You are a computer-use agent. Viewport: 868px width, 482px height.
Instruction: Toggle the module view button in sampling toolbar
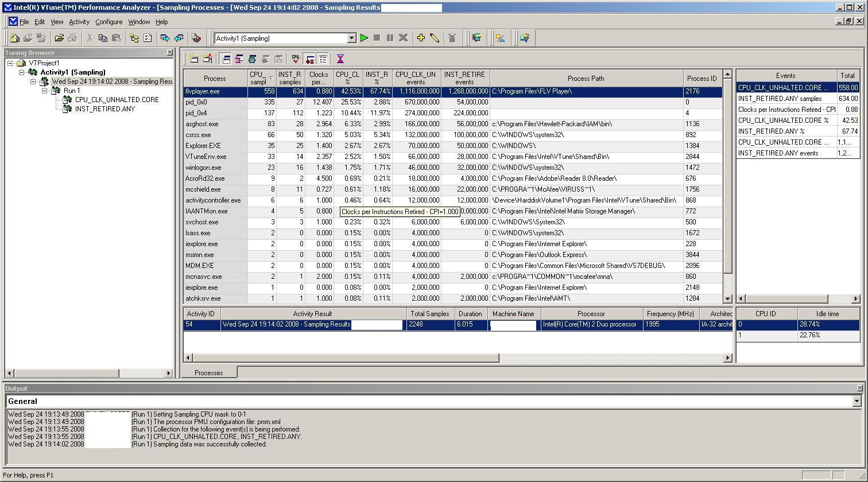tap(251, 58)
